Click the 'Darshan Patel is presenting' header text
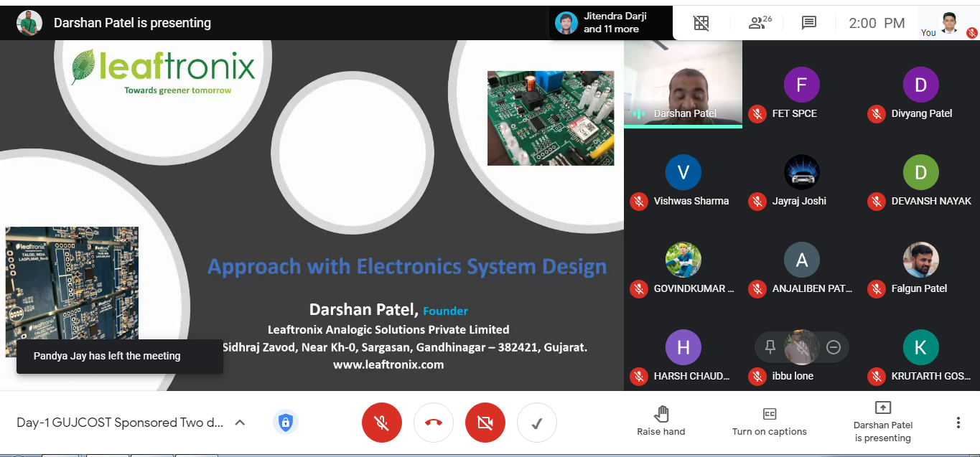980x457 pixels. point(132,23)
